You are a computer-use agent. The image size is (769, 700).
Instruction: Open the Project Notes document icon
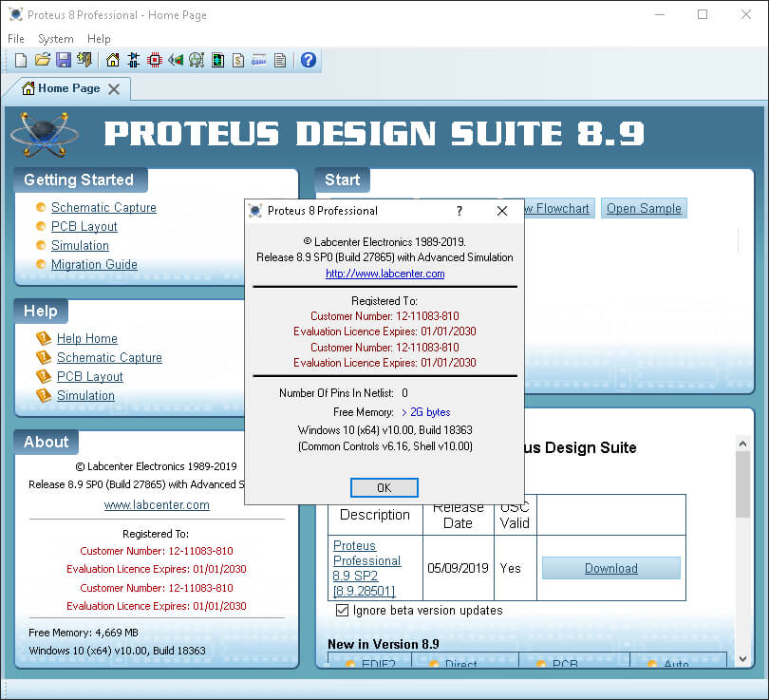(280, 60)
